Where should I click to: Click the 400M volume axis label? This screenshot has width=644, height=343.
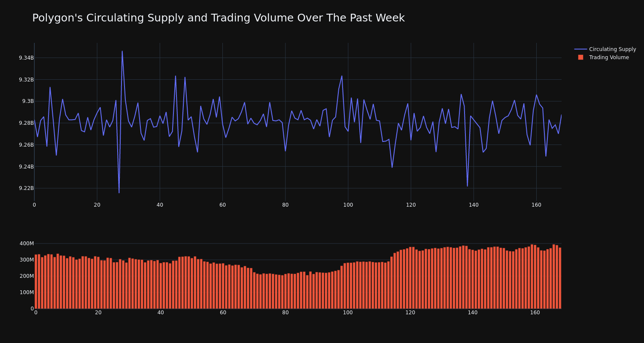(x=26, y=244)
